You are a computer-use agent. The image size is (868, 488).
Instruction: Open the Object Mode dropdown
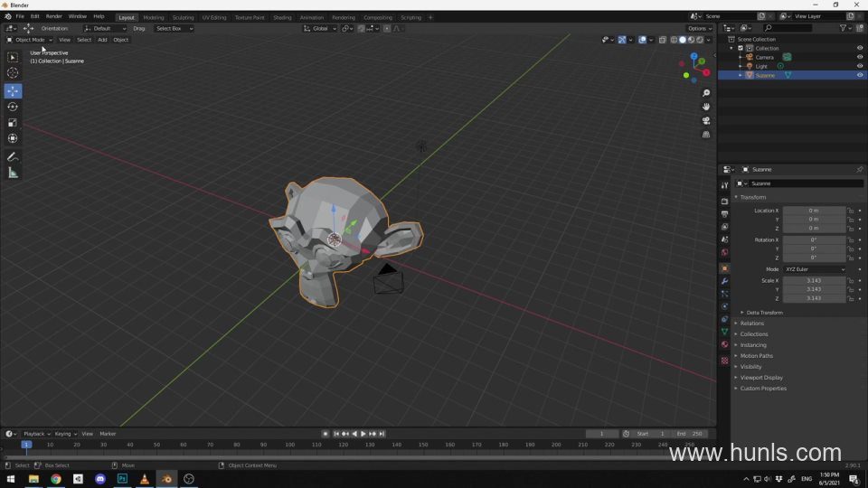[29, 40]
